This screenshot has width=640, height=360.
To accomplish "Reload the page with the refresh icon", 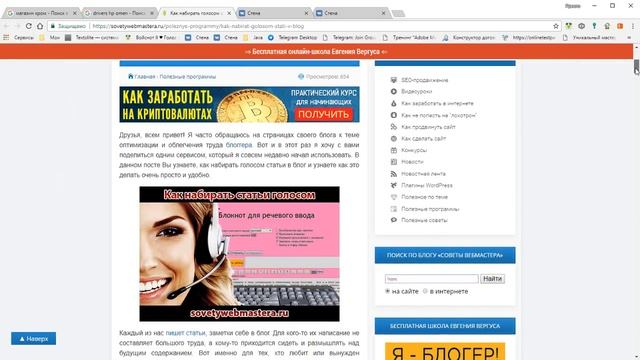I will point(29,26).
